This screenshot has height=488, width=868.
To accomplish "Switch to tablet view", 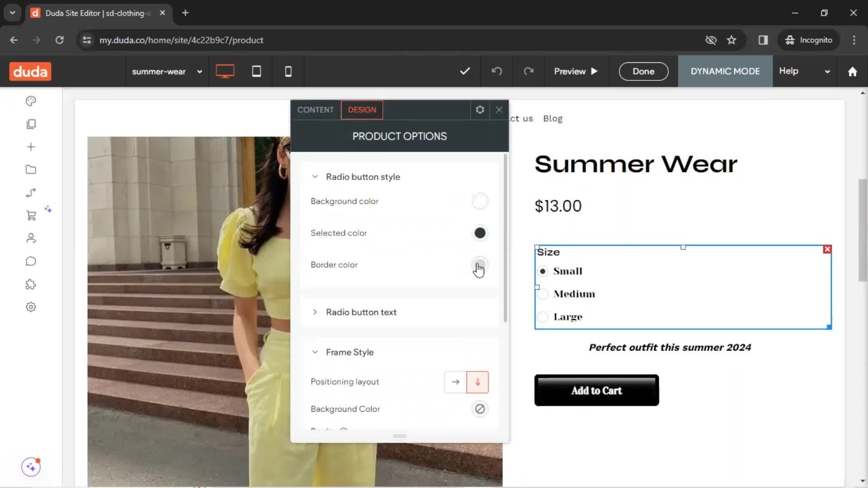I will point(256,71).
